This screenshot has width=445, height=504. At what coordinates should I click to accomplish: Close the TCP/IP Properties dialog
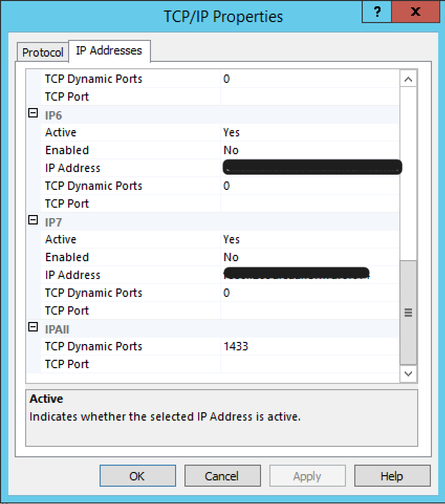(x=416, y=12)
